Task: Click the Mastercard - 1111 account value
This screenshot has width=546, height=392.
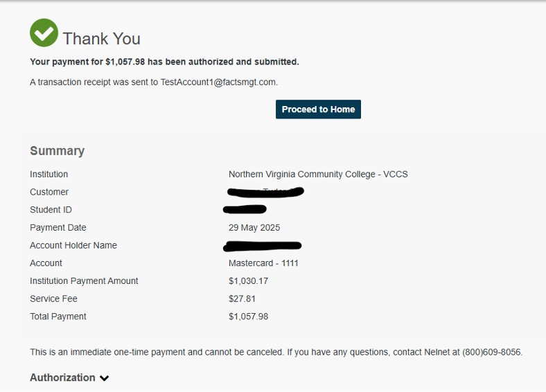Action: (263, 263)
